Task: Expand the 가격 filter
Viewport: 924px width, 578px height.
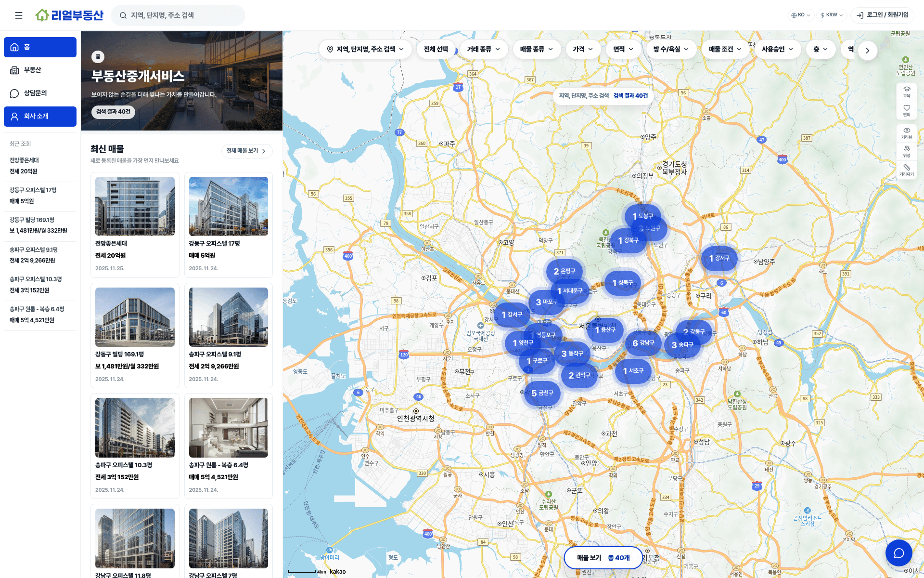Action: click(583, 49)
